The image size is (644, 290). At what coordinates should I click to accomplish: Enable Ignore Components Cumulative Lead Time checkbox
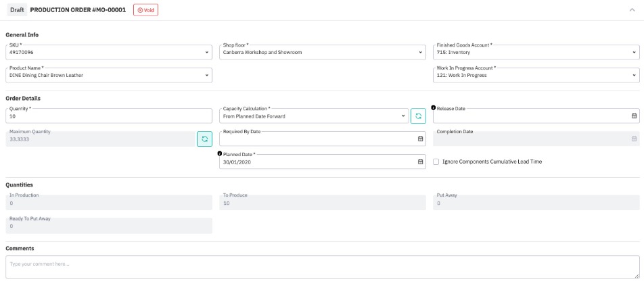pyautogui.click(x=436, y=162)
